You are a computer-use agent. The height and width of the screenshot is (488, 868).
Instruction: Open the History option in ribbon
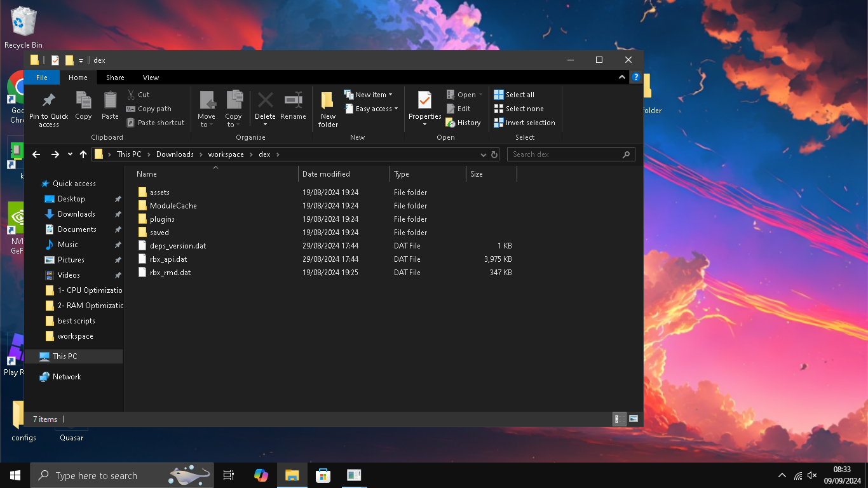coord(463,123)
